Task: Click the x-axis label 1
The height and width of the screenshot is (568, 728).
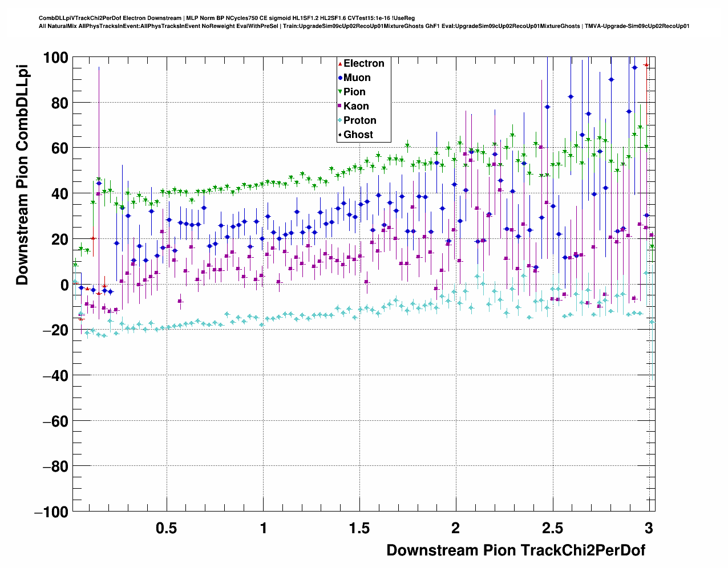Action: [263, 528]
